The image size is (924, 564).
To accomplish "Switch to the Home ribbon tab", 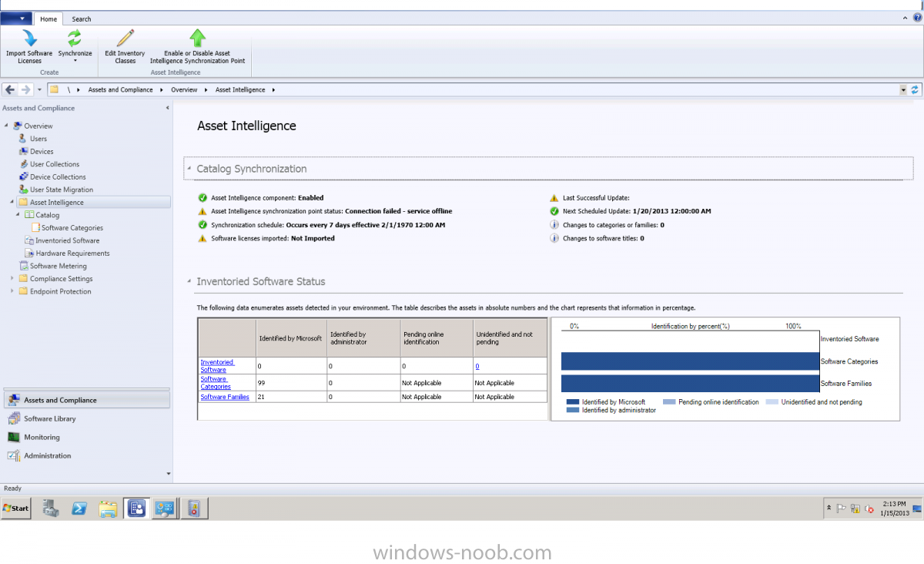I will tap(49, 19).
